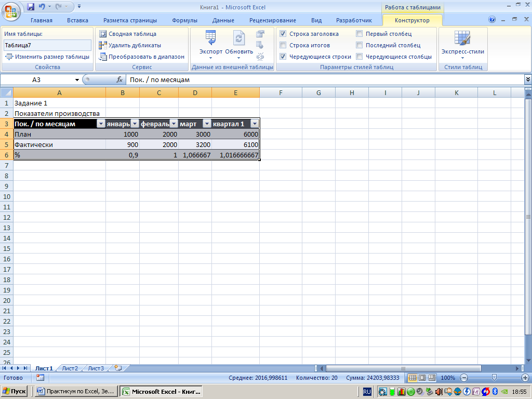Undo the last action in quick toolbar
Image resolution: width=532 pixels, height=399 pixels.
tap(42, 6)
